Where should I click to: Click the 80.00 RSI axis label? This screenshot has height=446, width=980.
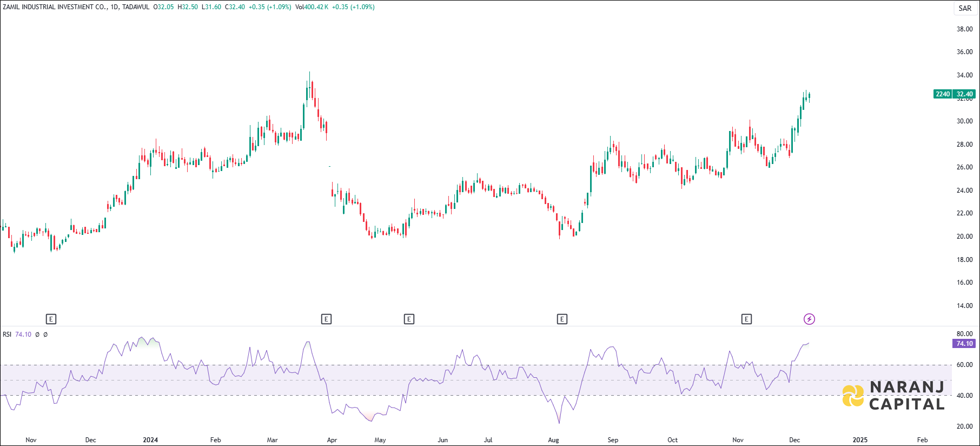click(964, 334)
